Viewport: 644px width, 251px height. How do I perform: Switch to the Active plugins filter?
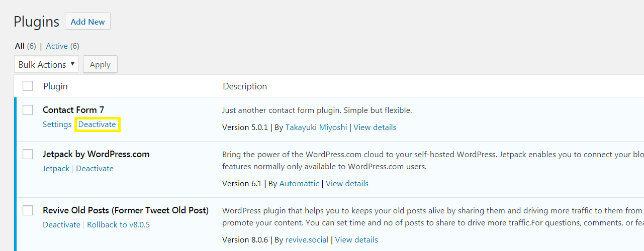point(57,46)
